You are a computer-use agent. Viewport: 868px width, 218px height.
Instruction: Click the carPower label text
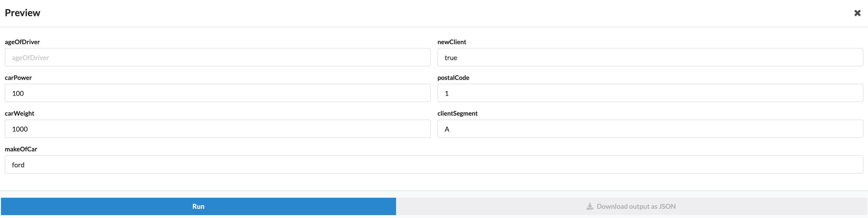click(x=18, y=78)
